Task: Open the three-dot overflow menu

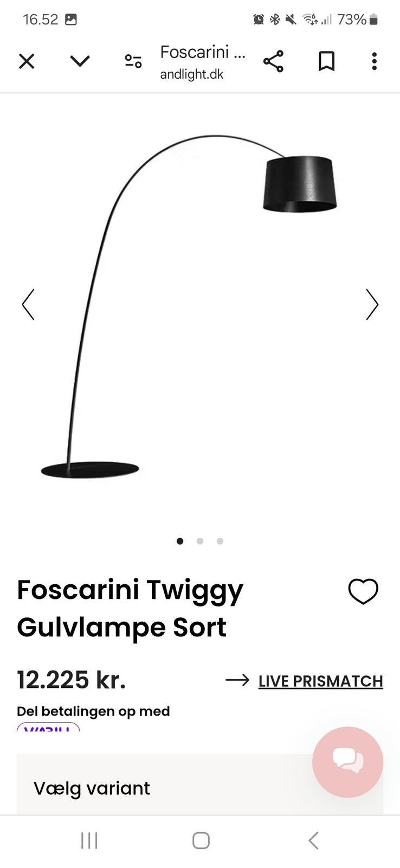Action: coord(374,61)
